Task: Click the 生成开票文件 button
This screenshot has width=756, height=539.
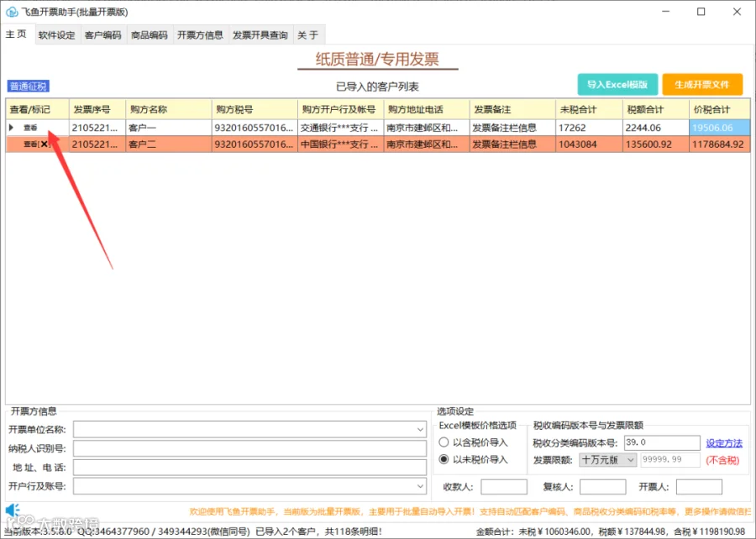Action: pyautogui.click(x=702, y=85)
